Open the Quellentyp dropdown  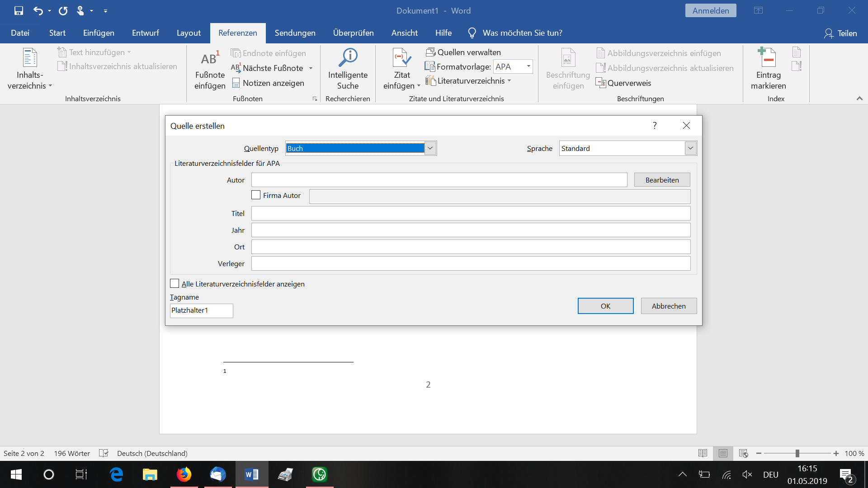coord(430,148)
